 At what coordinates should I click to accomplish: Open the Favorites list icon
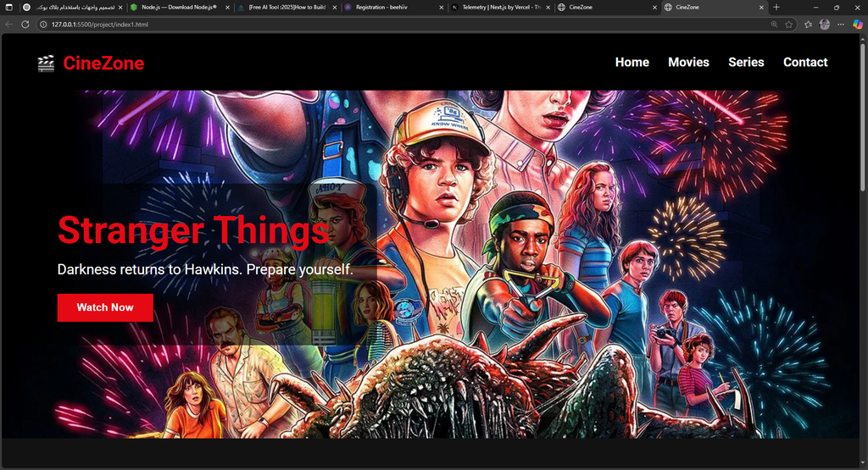[x=808, y=25]
